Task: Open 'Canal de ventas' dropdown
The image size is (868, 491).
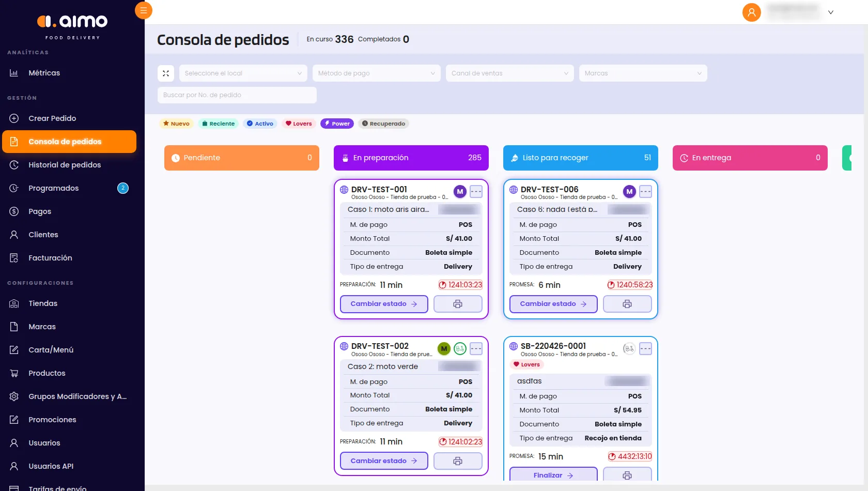Action: [509, 73]
